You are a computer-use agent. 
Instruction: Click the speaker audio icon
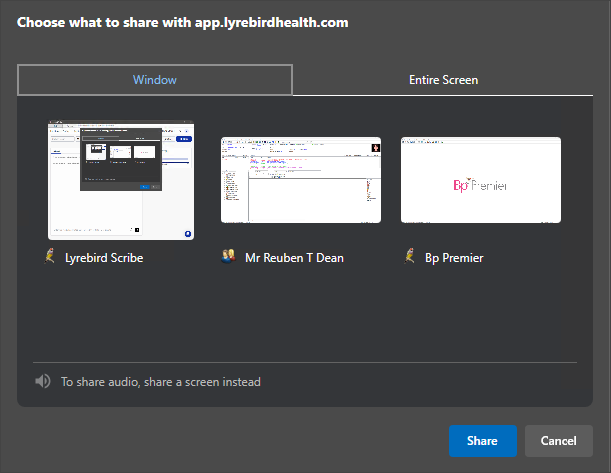tap(42, 381)
